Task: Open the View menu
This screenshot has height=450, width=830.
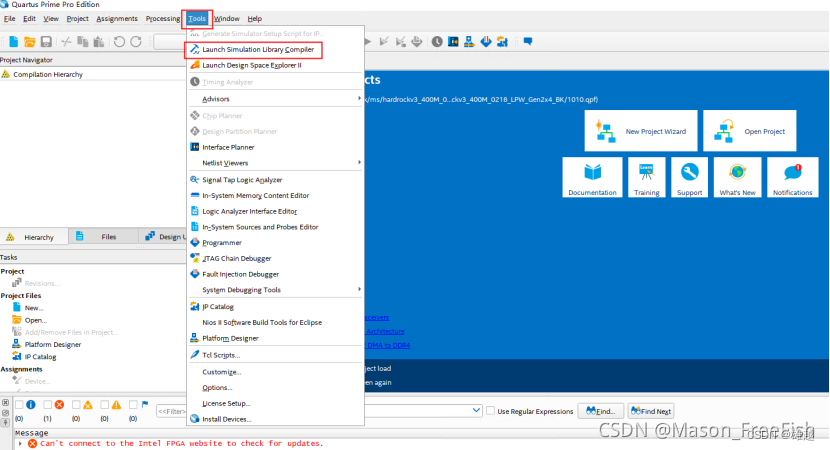Action: tap(51, 19)
